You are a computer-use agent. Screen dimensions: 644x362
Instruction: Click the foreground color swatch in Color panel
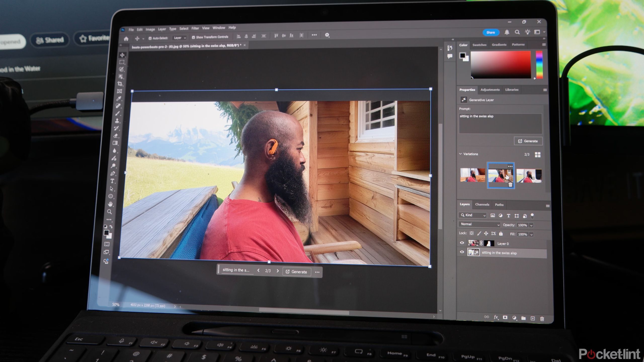463,56
